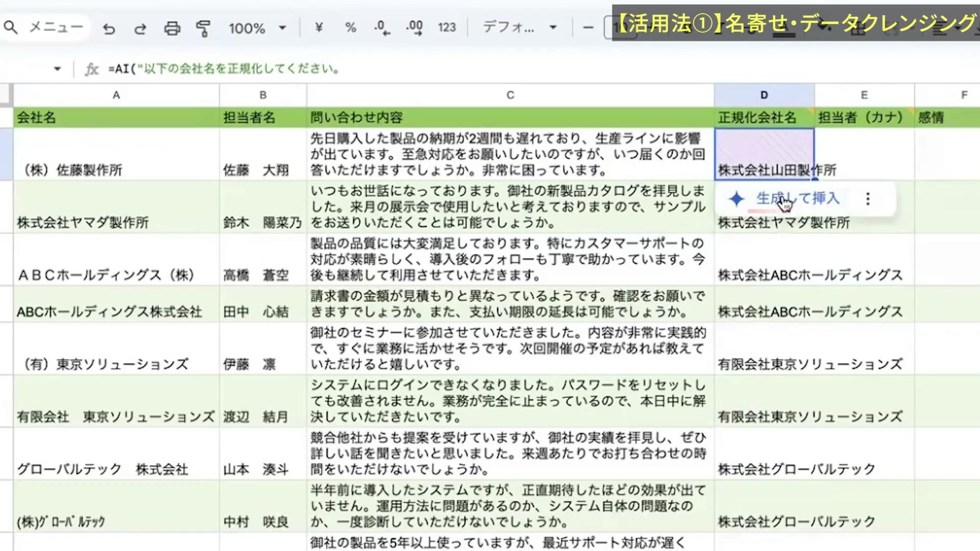This screenshot has height=551, width=980.
Task: Click the メニュー search box
Action: 45,27
